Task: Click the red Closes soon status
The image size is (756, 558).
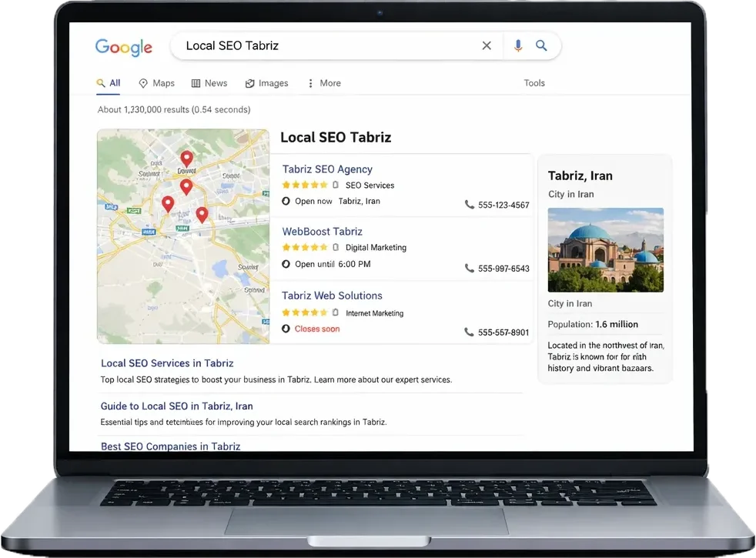Action: point(316,329)
